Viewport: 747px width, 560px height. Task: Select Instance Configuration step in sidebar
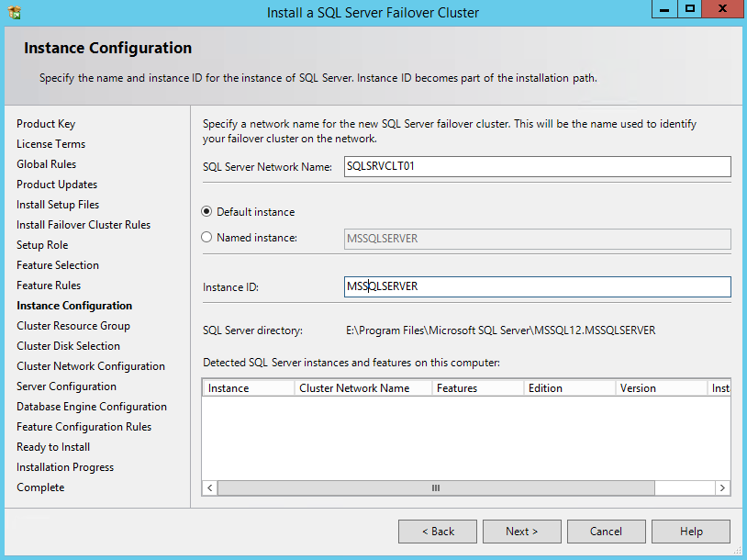74,306
